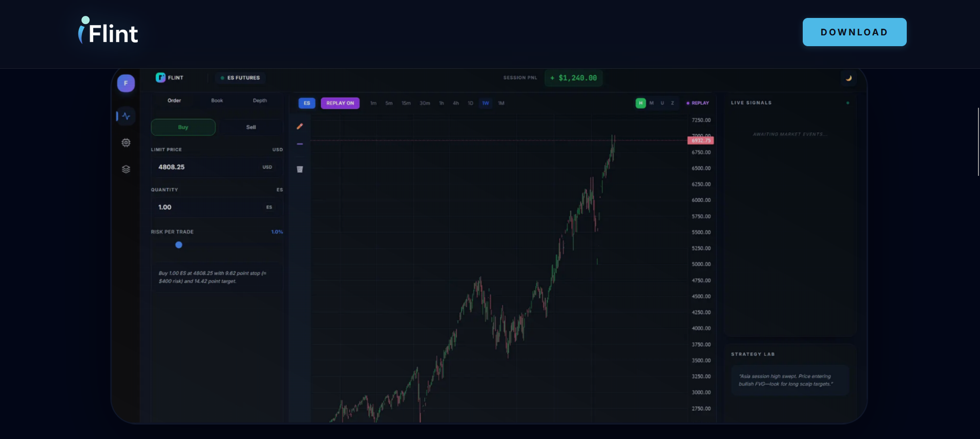Click the session PNL value $1,240.00
This screenshot has width=980, height=439.
click(x=574, y=78)
